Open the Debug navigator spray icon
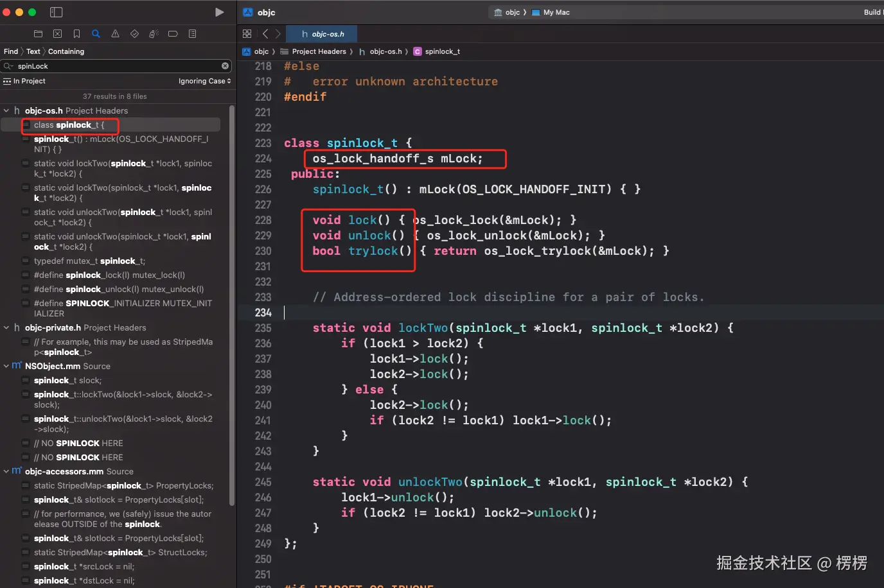 [154, 34]
